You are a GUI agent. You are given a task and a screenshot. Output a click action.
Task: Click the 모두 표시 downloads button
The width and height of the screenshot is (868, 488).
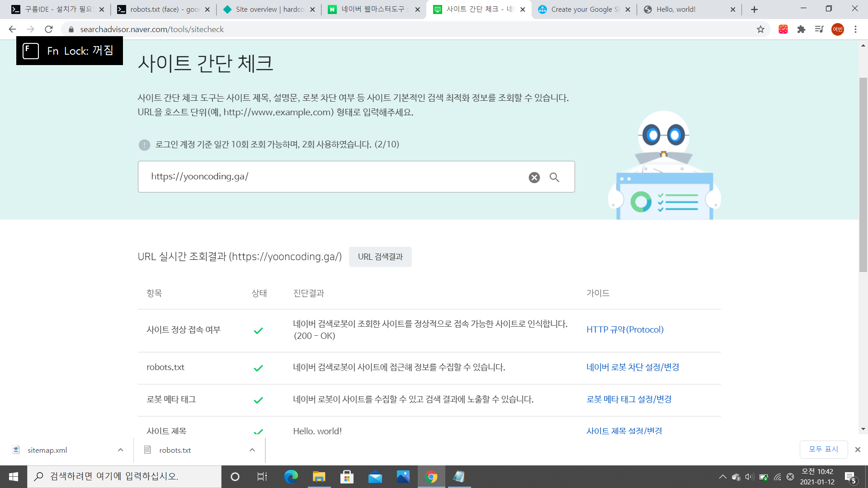point(823,449)
